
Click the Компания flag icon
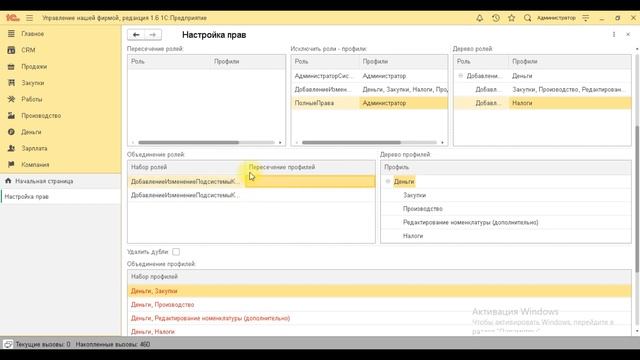coord(11,164)
